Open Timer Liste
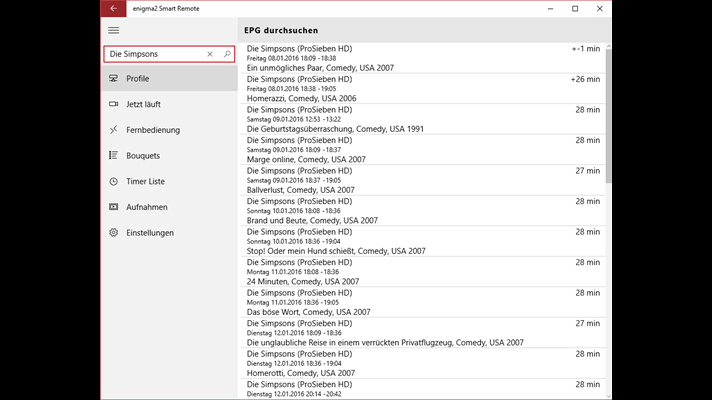The width and height of the screenshot is (712, 400). (169, 182)
